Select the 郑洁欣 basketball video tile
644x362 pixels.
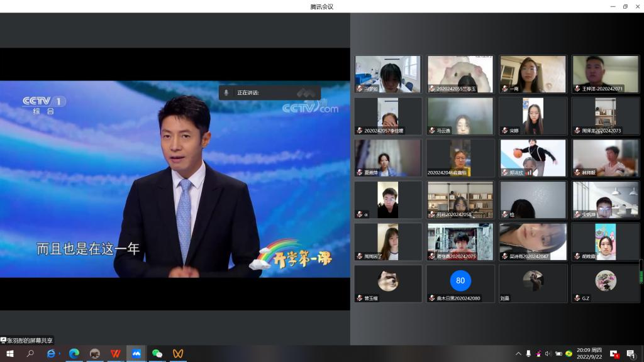(533, 158)
